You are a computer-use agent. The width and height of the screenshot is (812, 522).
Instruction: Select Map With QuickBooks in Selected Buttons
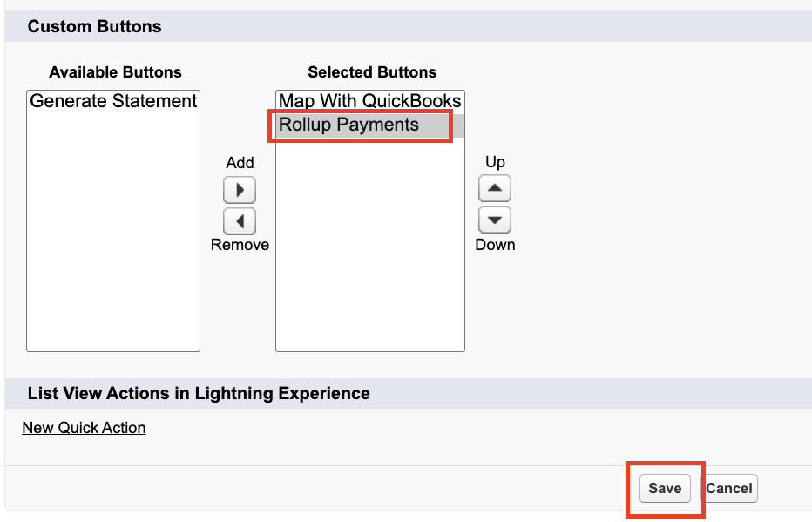(369, 101)
